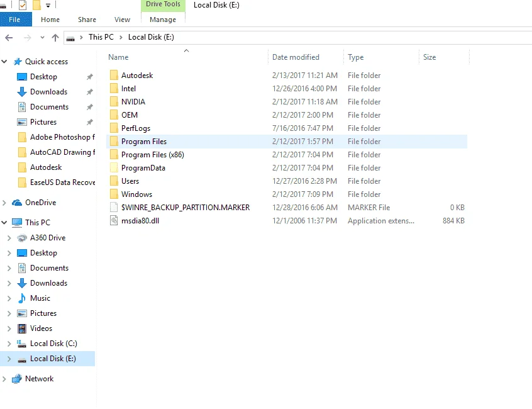Image resolution: width=532 pixels, height=409 pixels.
Task: Select the $WINRE_BACKUP_PARTITION.MARKER file
Action: click(x=186, y=208)
